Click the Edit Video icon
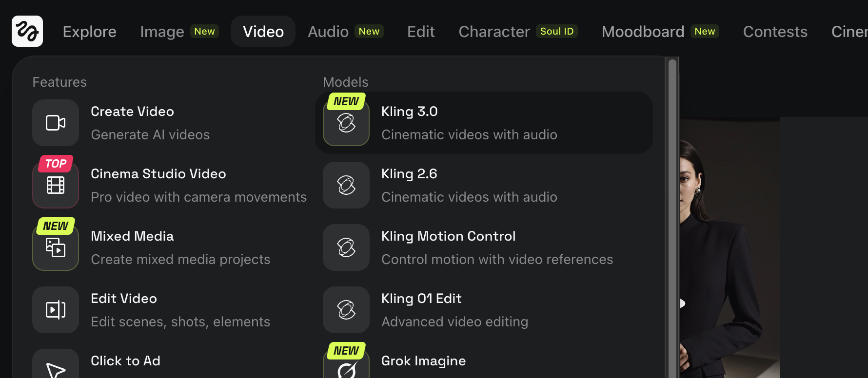 tap(56, 310)
